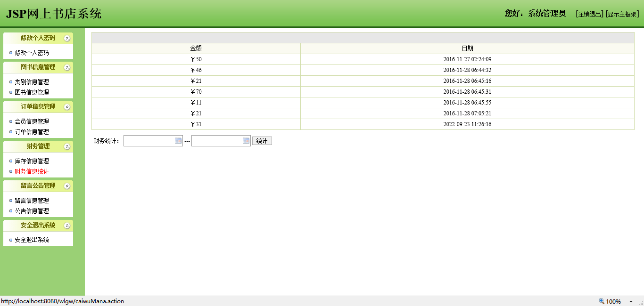Collapse the 订单信息管理 section chevron

pyautogui.click(x=67, y=107)
